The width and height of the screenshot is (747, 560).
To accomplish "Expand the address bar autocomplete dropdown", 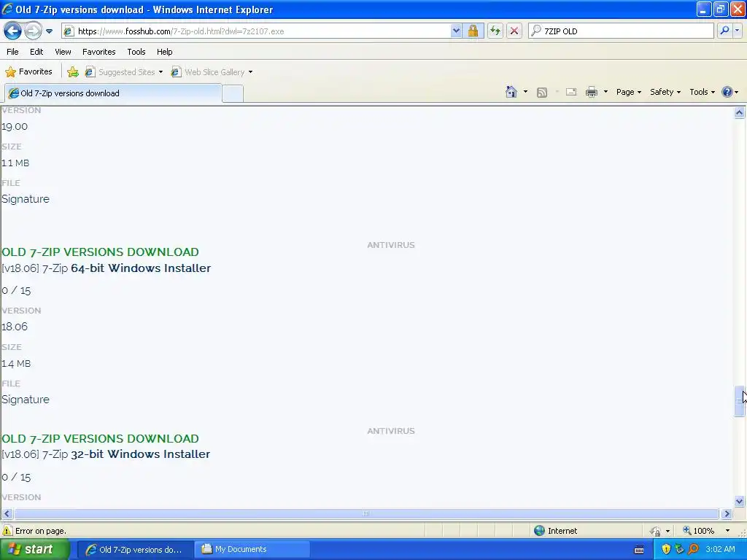I will click(x=456, y=31).
